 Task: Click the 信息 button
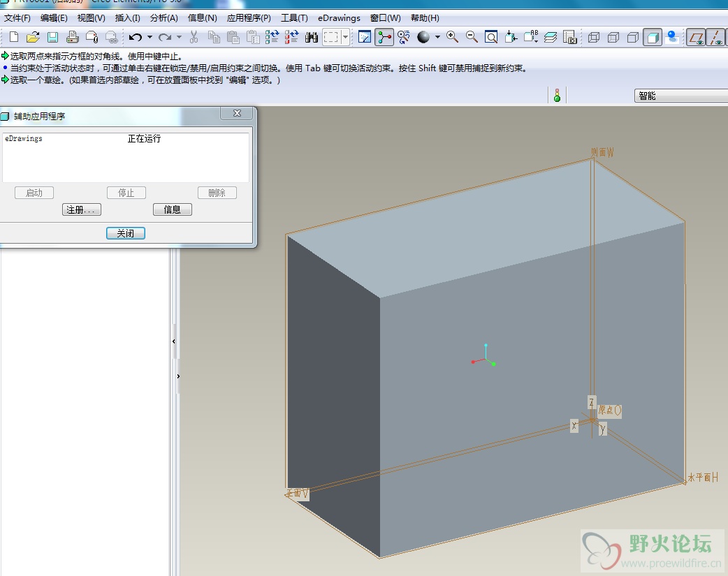pyautogui.click(x=172, y=209)
